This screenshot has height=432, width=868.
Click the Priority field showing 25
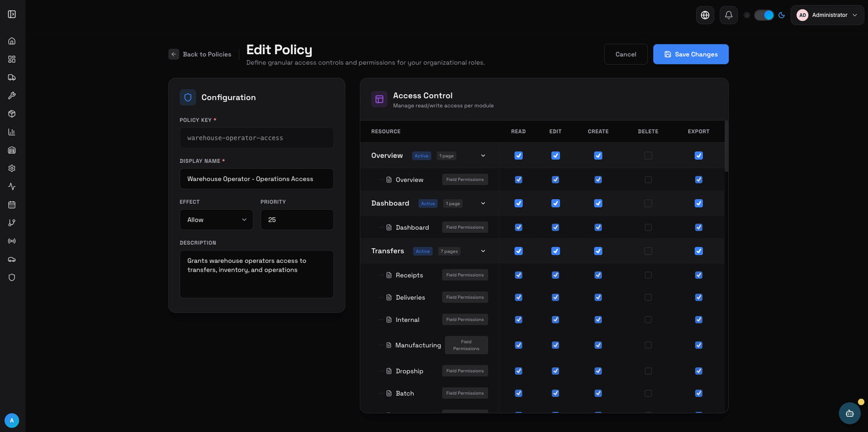(297, 220)
